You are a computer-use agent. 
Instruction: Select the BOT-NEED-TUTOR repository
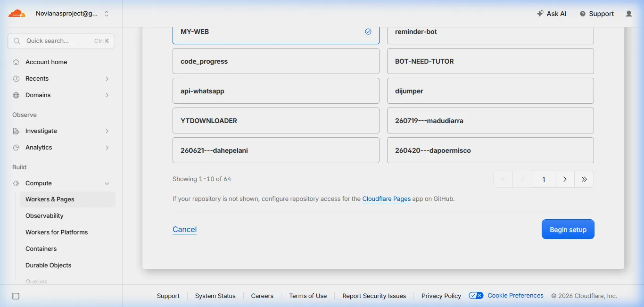coord(490,61)
